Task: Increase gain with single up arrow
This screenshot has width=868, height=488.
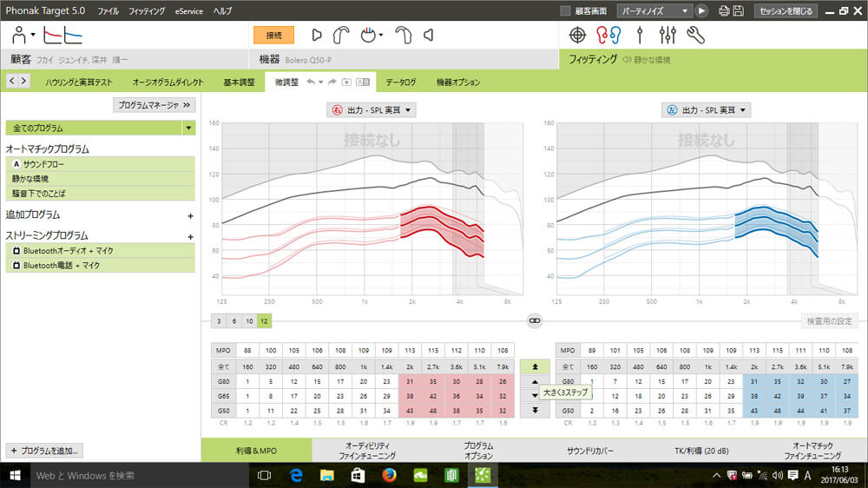Action: (535, 382)
